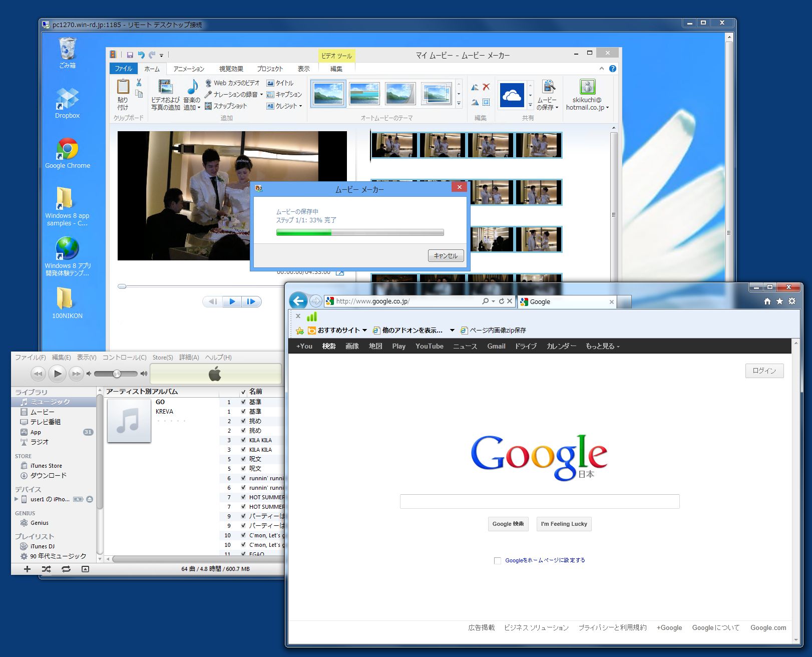Expand the Add music dropdown arrow
Screen dimensions: 812x657
pos(199,108)
